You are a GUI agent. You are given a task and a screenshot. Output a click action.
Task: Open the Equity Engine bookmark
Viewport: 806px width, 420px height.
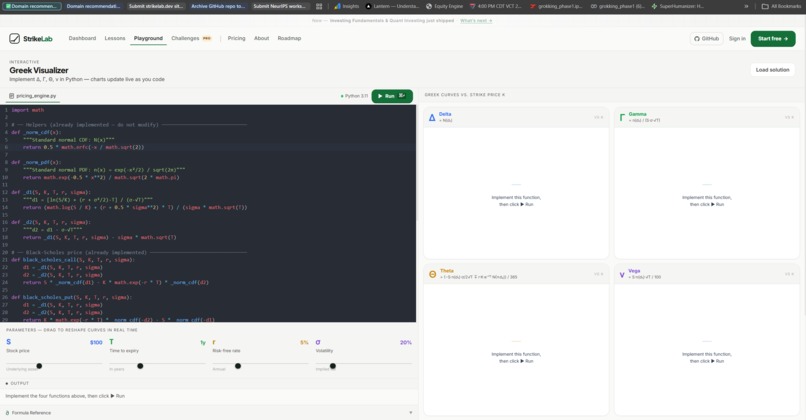click(444, 6)
